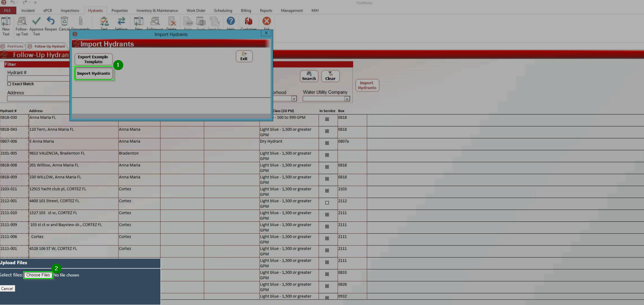Viewport: 644px width, 305px height.
Task: Open Documents paperclip icon
Action: tap(80, 22)
